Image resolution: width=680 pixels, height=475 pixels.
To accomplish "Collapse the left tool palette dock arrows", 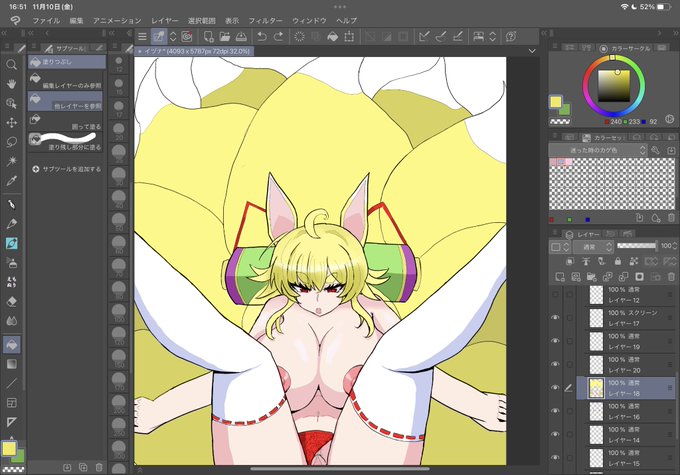I will tap(4, 33).
